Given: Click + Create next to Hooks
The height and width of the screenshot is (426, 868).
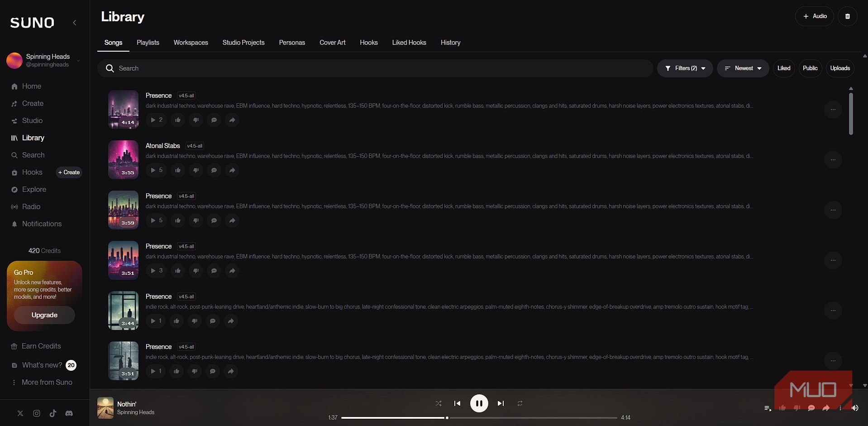Looking at the screenshot, I should (x=69, y=172).
